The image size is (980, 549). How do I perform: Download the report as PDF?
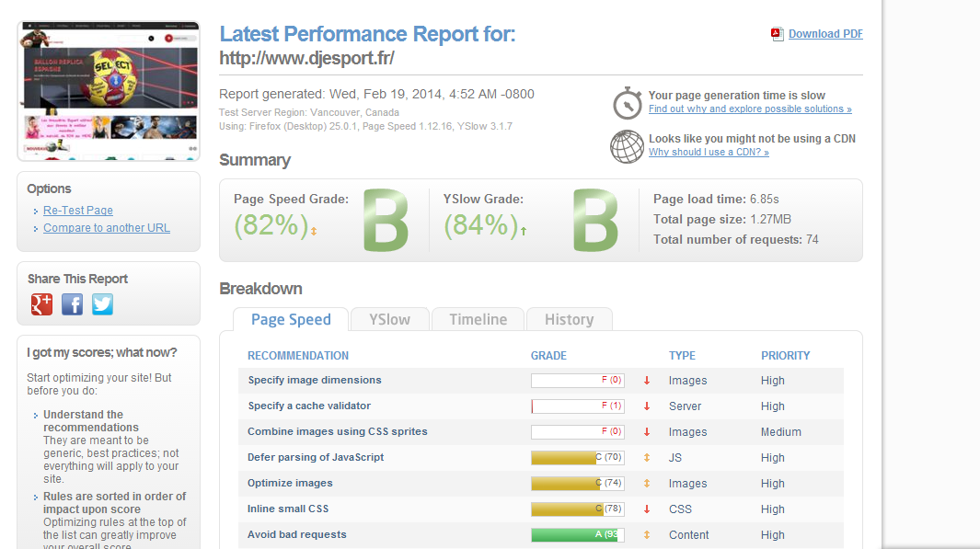(825, 34)
